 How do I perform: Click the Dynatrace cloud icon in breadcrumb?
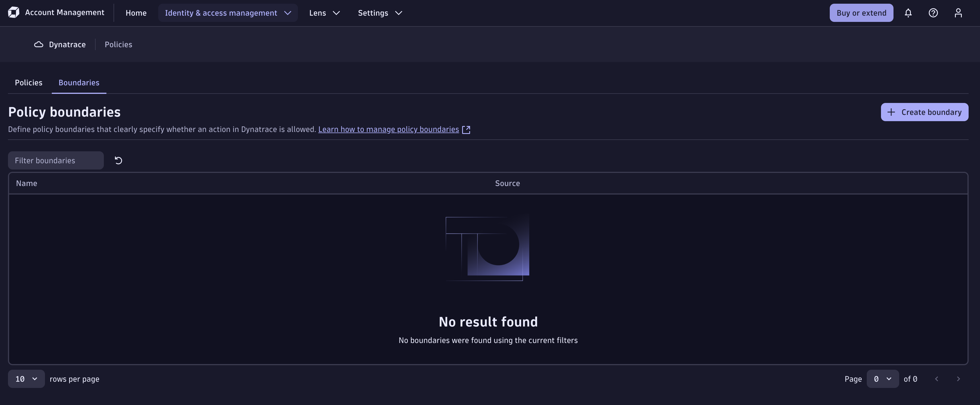point(38,44)
